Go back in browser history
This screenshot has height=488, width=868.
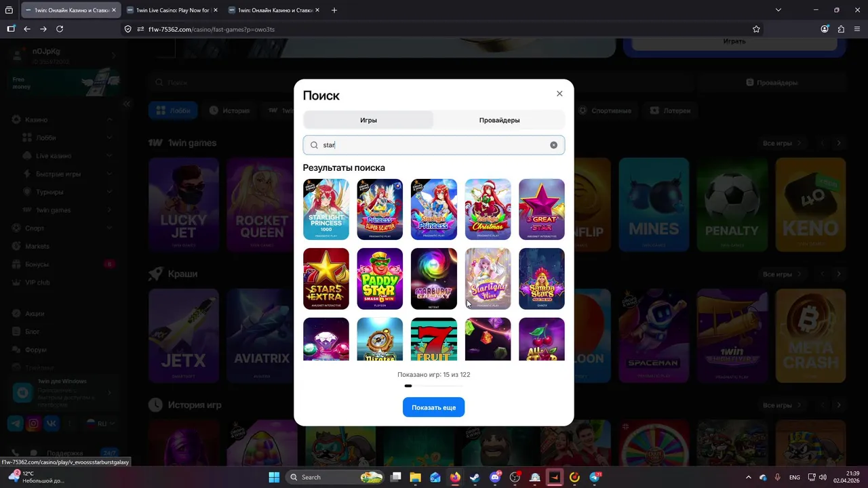tap(27, 29)
